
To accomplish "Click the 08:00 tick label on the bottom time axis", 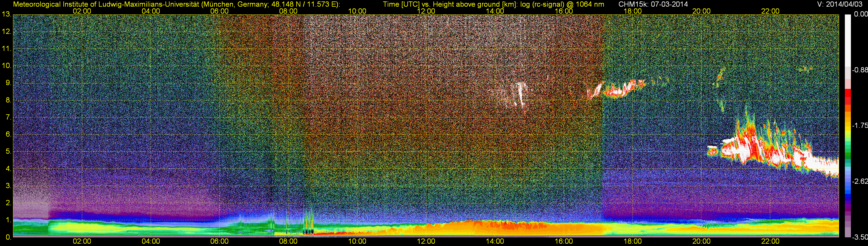I will 288,241.
